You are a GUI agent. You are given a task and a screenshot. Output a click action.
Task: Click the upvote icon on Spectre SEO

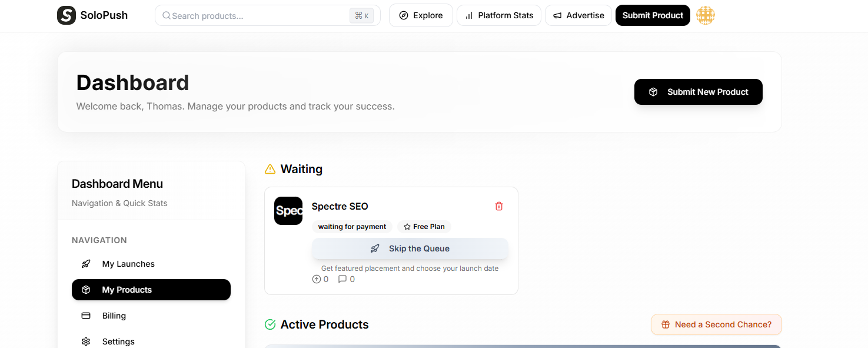317,279
